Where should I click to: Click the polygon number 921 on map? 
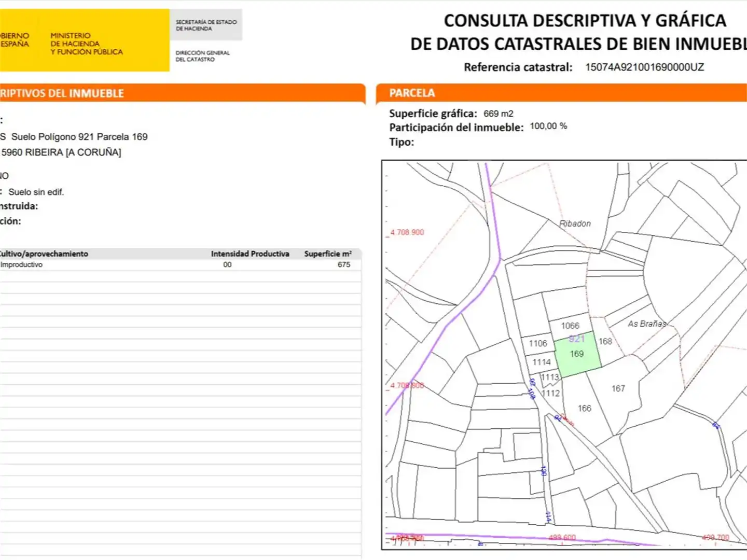pos(577,339)
